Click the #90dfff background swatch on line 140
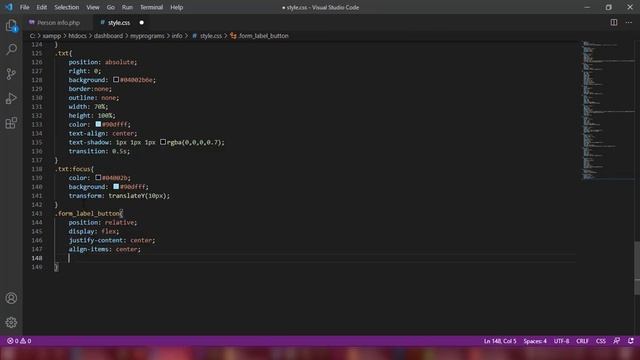The image size is (640, 360). (x=116, y=187)
